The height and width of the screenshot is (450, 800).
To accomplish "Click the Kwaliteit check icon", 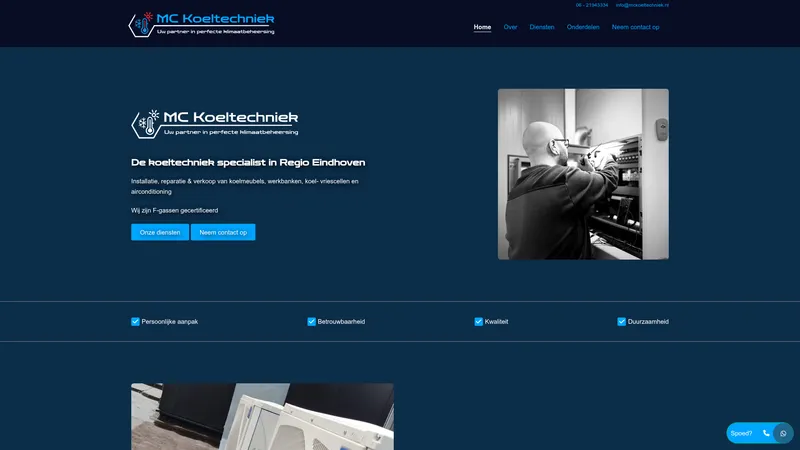I will tap(479, 321).
